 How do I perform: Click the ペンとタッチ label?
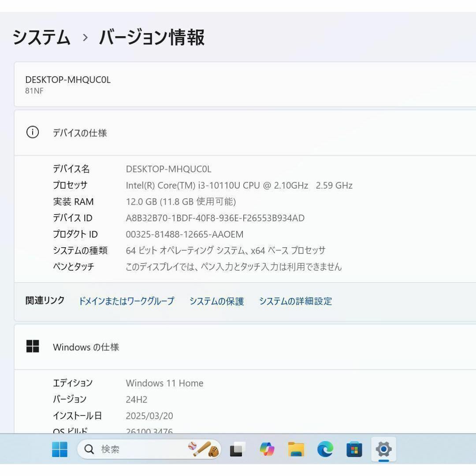coord(74,267)
